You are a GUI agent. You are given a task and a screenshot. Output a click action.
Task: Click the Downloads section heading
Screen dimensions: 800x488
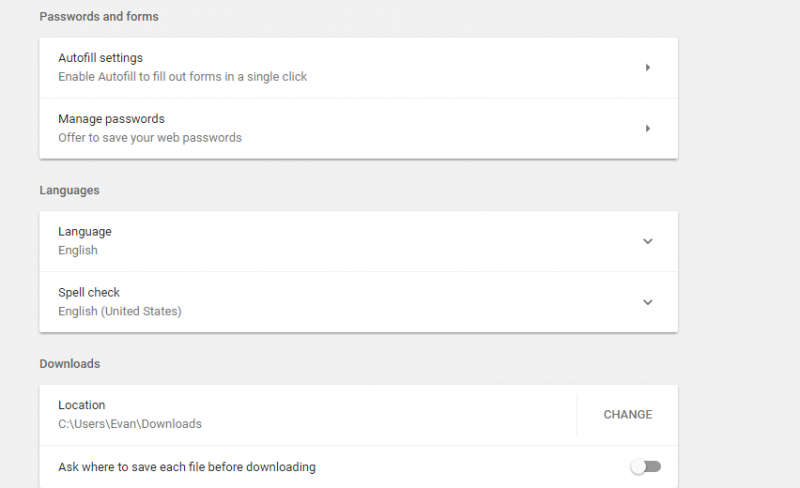[x=70, y=364]
